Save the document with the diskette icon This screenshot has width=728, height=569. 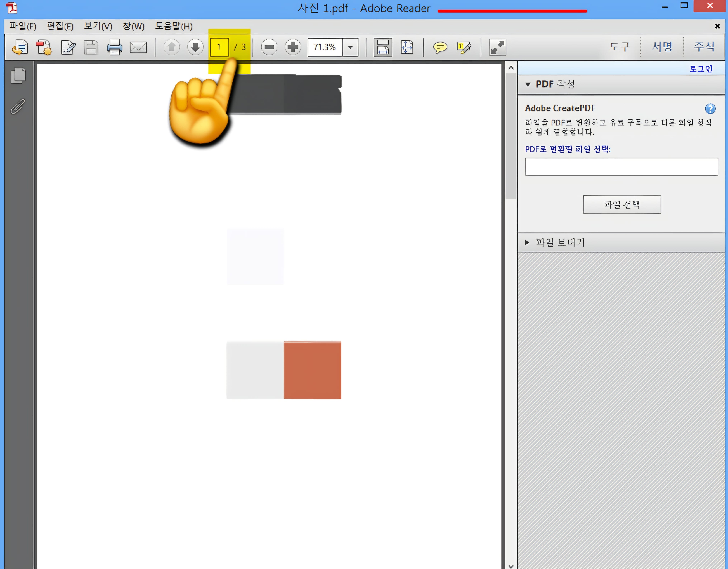91,47
